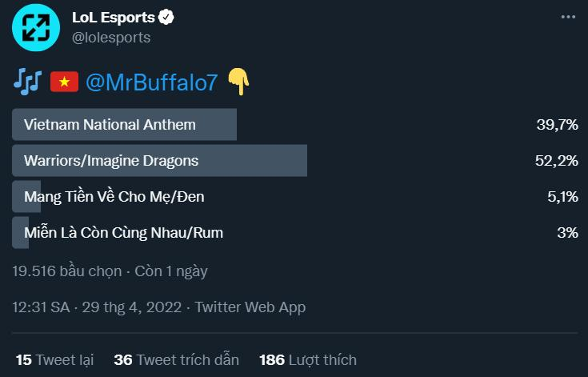Click the verified badge next to LoL Esports
This screenshot has width=588, height=377.
click(166, 18)
